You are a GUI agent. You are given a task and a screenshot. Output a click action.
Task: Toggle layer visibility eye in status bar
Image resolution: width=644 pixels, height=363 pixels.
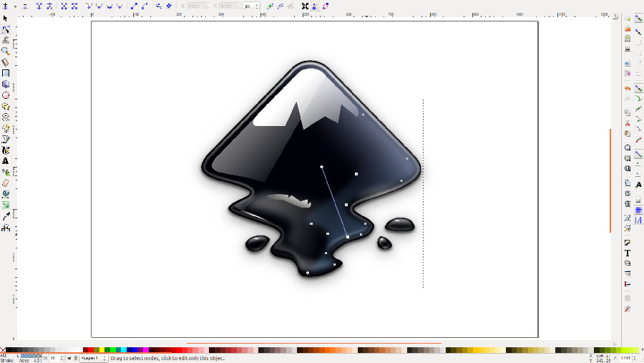pyautogui.click(x=69, y=358)
